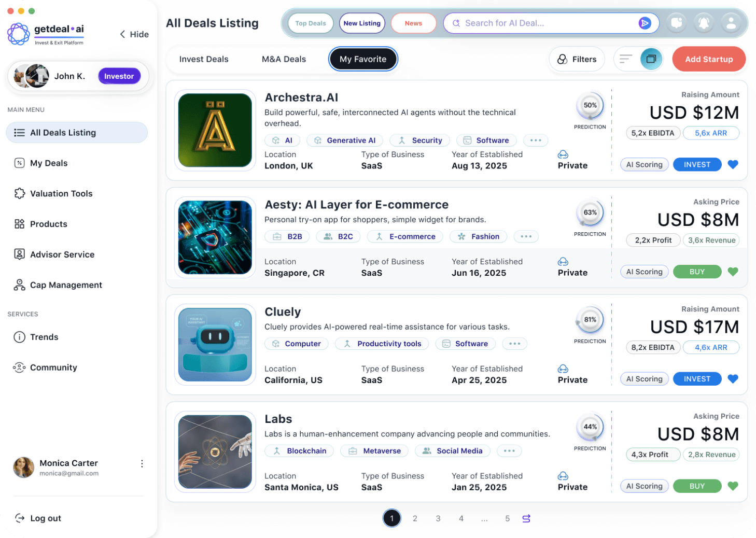Open the Cluely robot thumbnail
The width and height of the screenshot is (756, 538).
pos(215,345)
